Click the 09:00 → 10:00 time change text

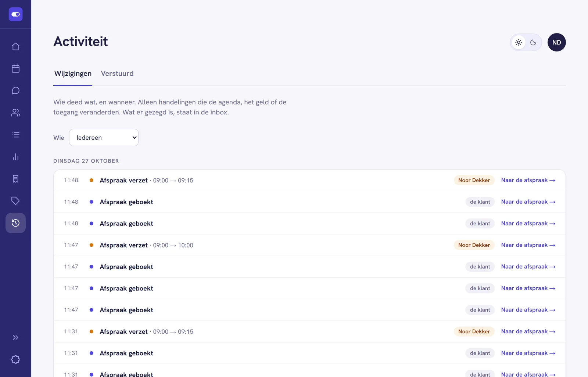173,245
